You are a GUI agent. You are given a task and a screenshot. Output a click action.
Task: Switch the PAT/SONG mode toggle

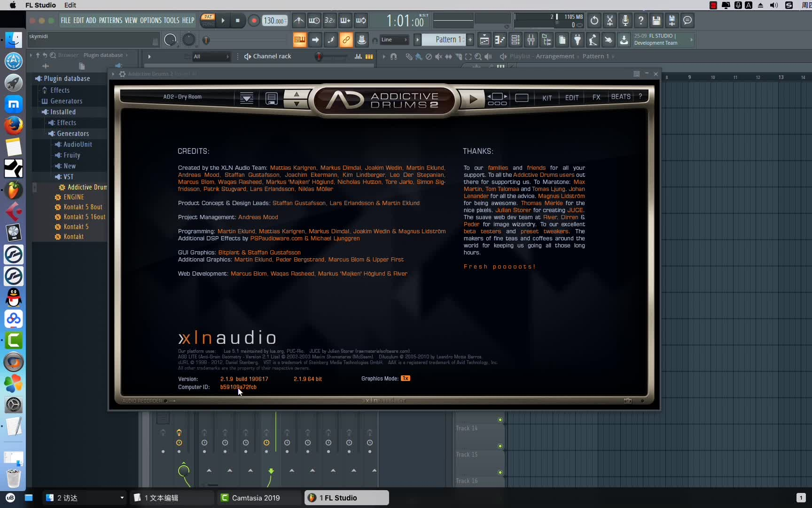click(x=208, y=20)
